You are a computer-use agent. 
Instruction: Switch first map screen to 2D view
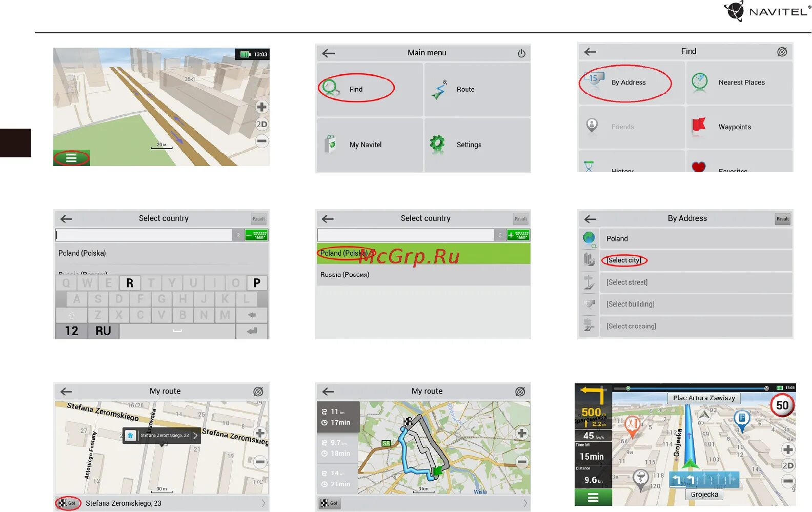click(262, 124)
